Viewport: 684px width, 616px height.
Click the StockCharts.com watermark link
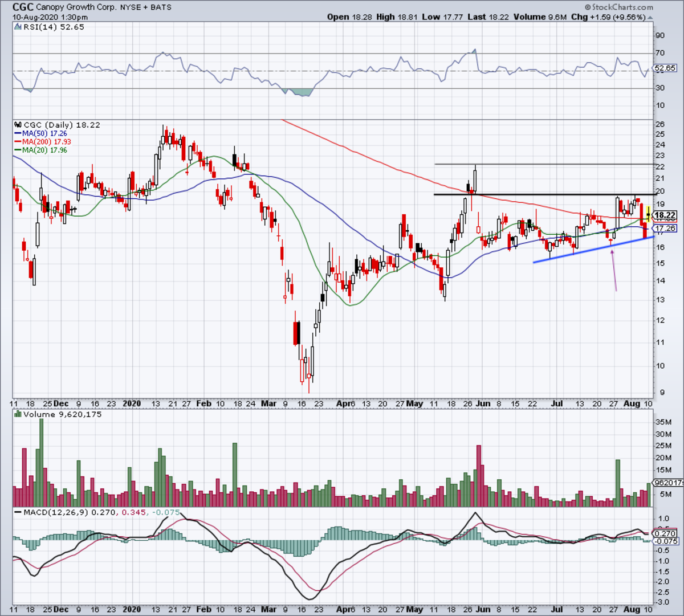pyautogui.click(x=627, y=7)
